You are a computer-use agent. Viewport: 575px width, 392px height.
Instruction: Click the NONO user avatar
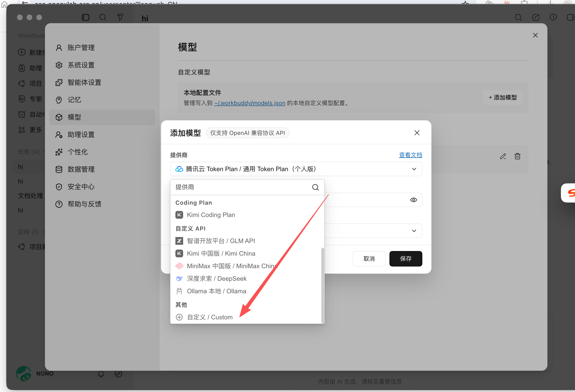23,373
